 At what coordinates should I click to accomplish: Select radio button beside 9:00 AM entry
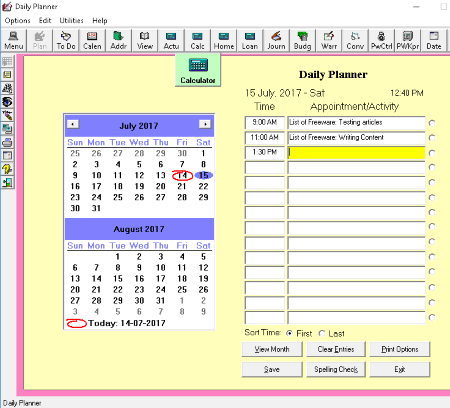(432, 123)
